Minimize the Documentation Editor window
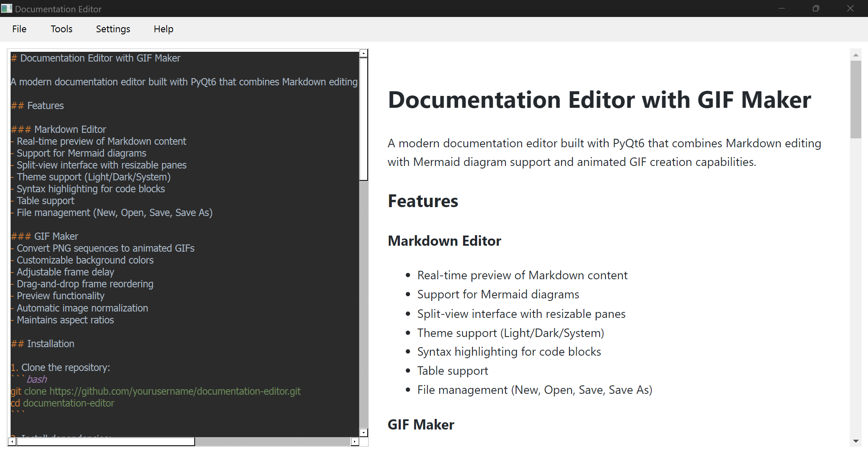 [x=781, y=8]
